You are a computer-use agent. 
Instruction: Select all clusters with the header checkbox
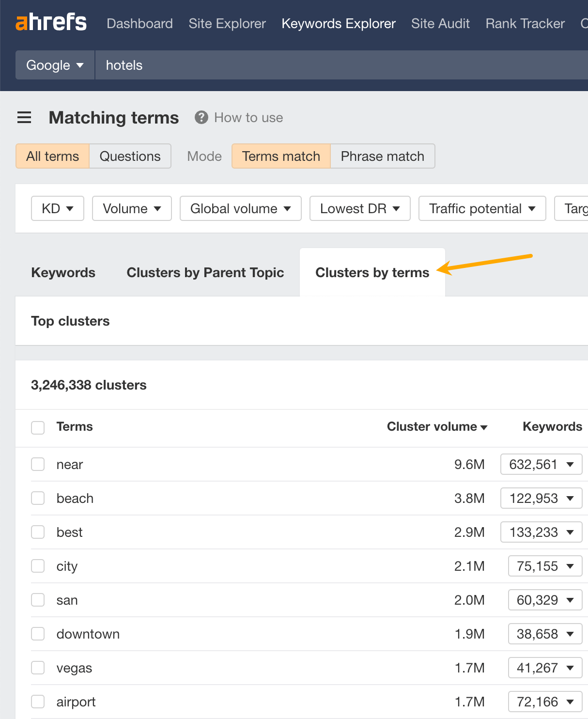(x=37, y=427)
